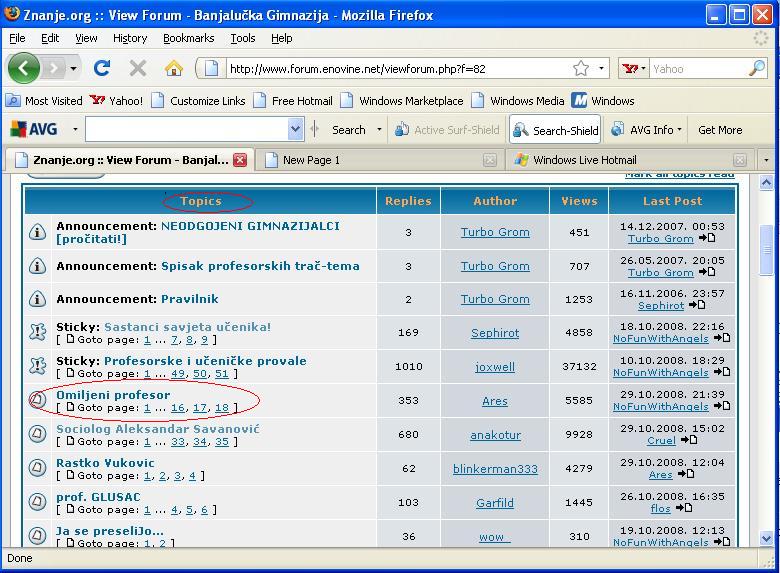
Task: Toggle the AVG Search-Shield button
Action: (555, 130)
